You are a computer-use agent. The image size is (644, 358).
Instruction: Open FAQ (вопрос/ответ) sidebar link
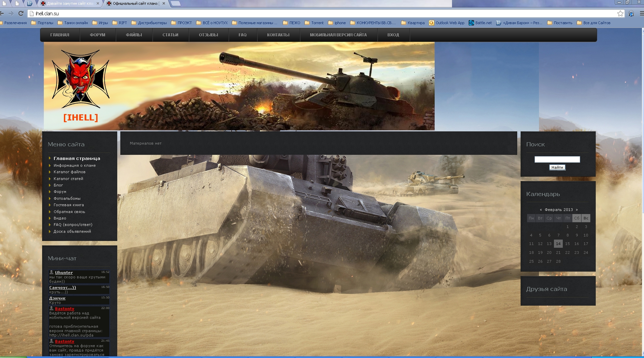click(73, 225)
